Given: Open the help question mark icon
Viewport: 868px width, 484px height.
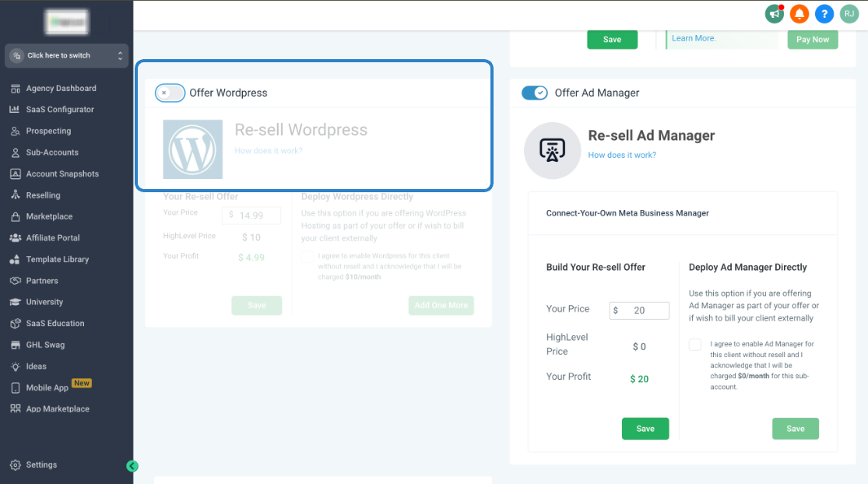Looking at the screenshot, I should tap(824, 14).
